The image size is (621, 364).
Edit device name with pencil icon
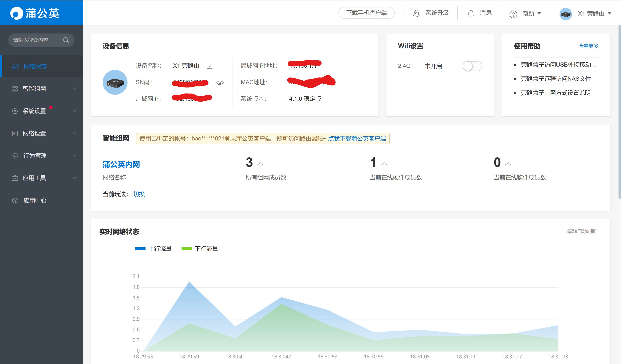pos(210,66)
